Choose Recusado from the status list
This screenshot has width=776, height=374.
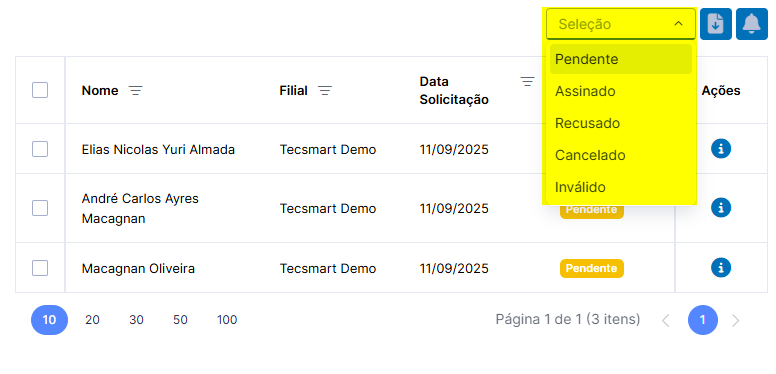click(621, 123)
